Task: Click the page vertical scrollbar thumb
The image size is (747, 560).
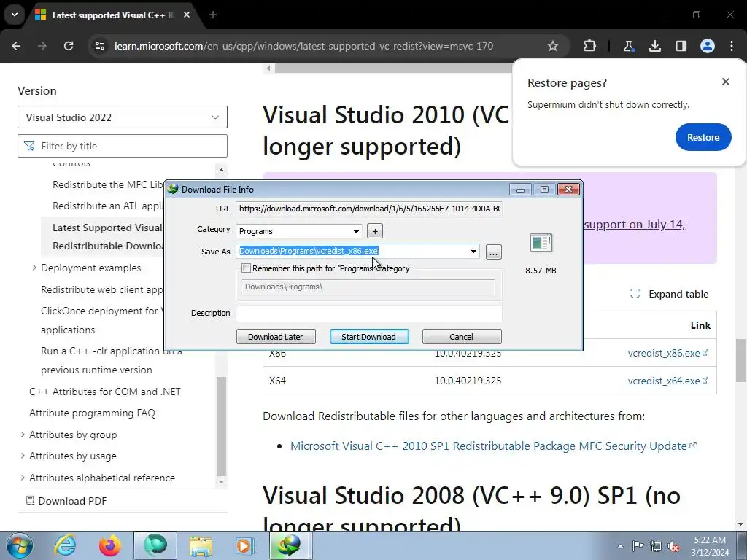Action: [740, 360]
